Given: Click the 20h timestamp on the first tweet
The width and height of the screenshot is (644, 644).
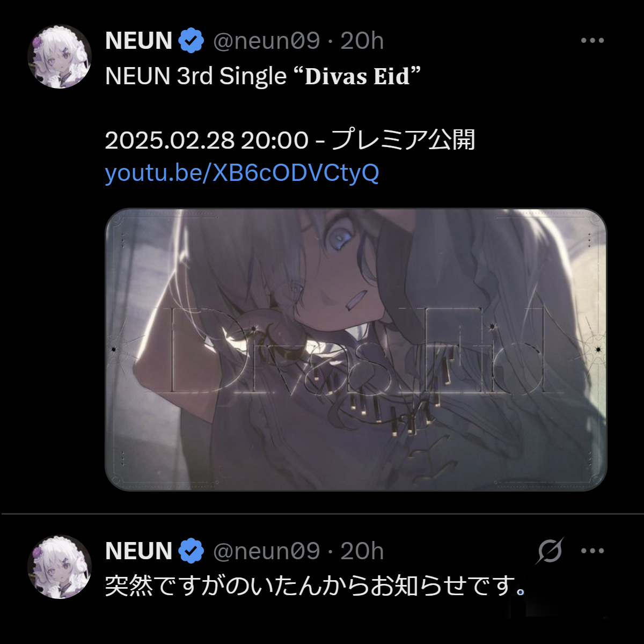Looking at the screenshot, I should click(x=362, y=41).
